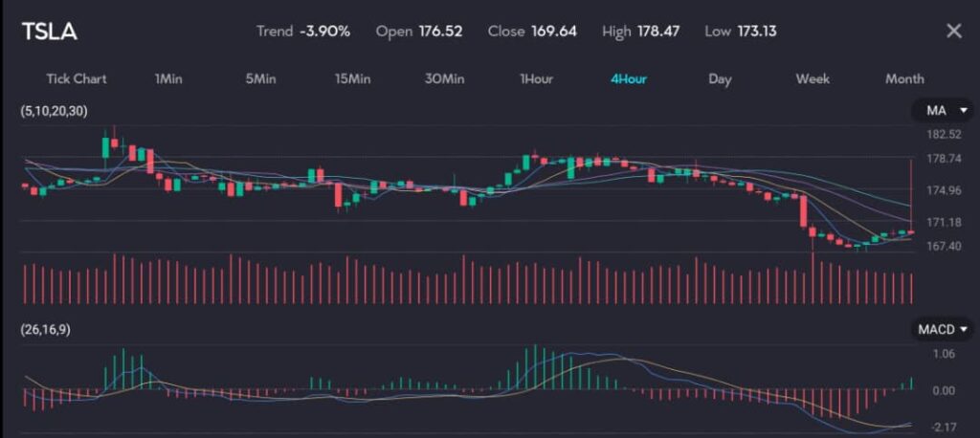Image resolution: width=980 pixels, height=438 pixels.
Task: Expand the MACD indicator dropdown
Action: coord(943,329)
